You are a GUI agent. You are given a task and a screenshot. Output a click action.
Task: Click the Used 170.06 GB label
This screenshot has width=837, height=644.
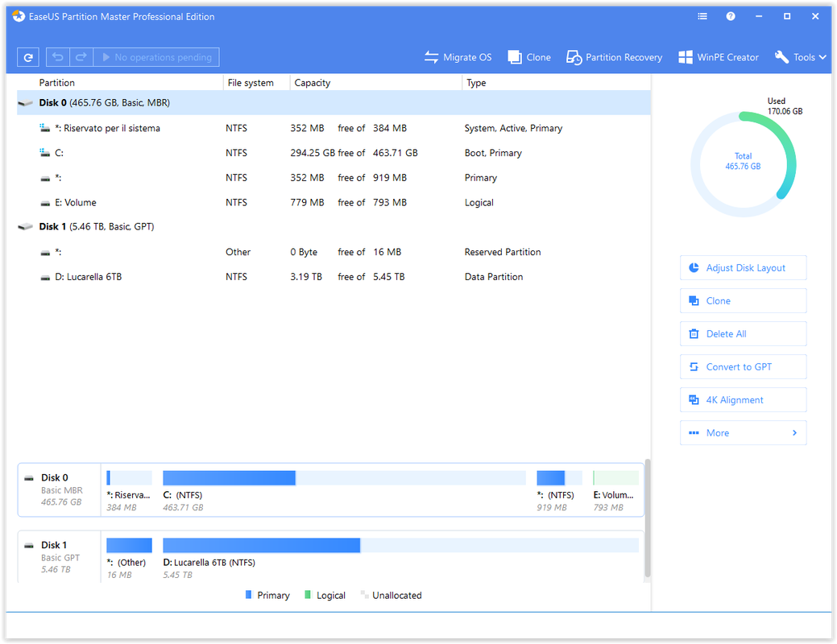click(785, 106)
